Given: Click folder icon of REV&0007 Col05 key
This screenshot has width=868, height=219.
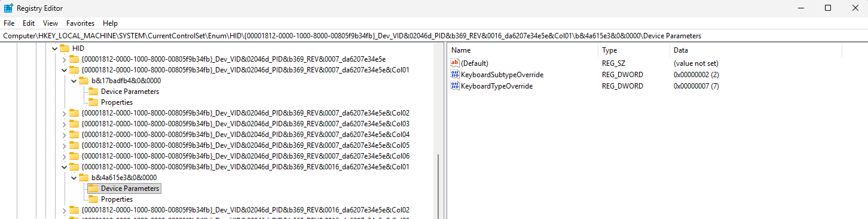Looking at the screenshot, I should 74,145.
